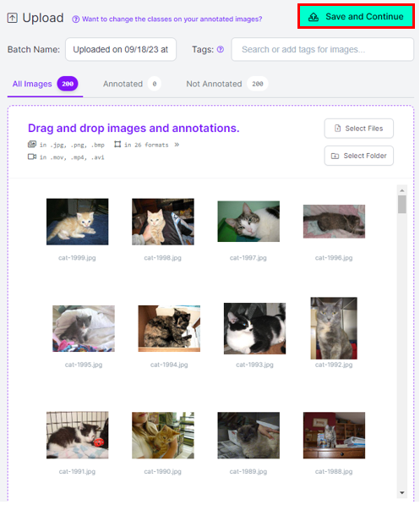Click the annotation formats bounding box icon
Screen dimensions: 420x505
click(117, 145)
